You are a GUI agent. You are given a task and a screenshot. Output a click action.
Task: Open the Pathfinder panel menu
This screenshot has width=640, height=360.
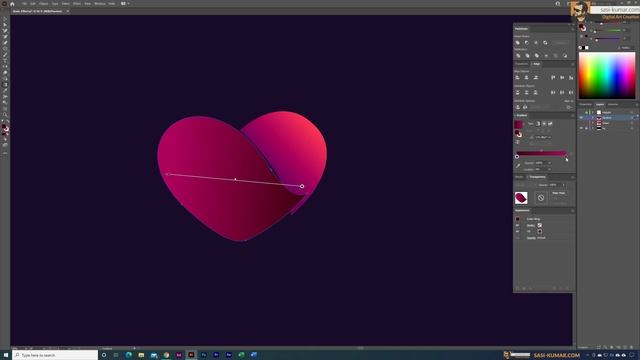coord(572,29)
